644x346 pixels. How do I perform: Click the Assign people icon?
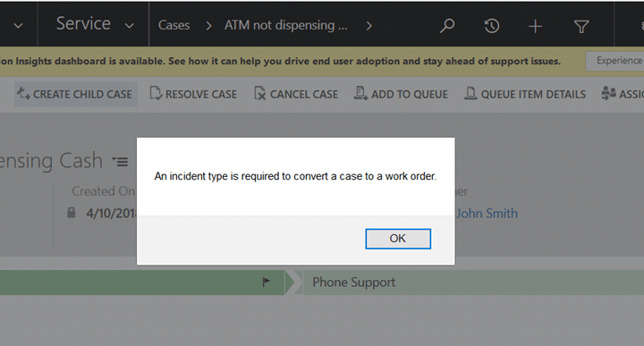click(608, 93)
